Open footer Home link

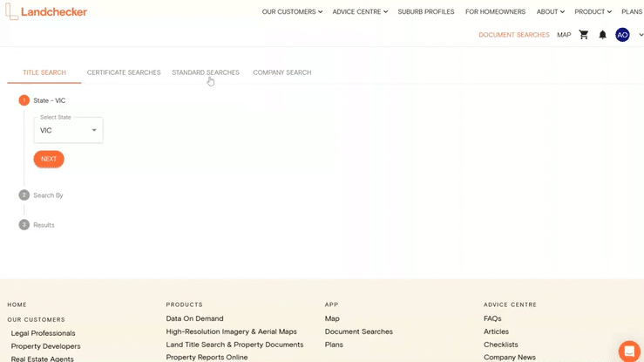17,304
